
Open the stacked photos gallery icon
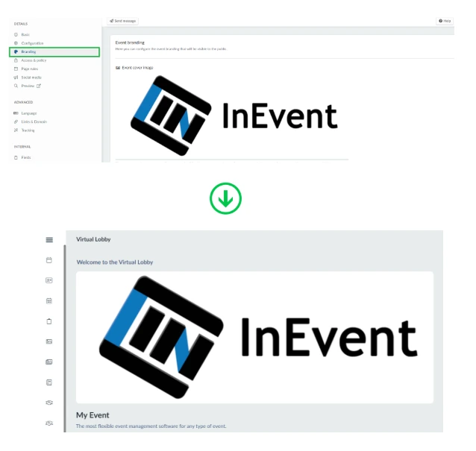click(49, 362)
